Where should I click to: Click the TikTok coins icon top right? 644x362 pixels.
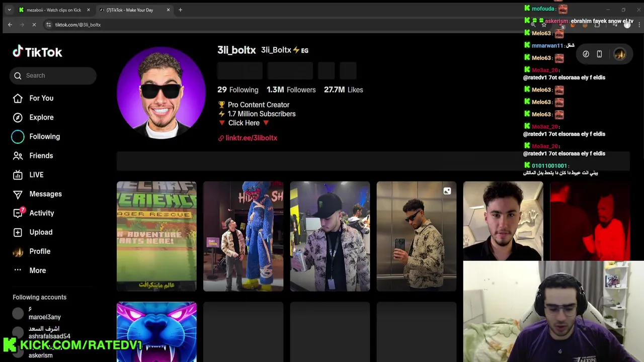586,54
